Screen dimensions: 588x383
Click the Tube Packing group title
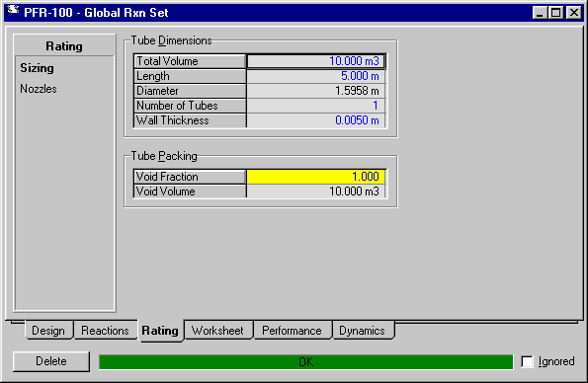click(164, 156)
